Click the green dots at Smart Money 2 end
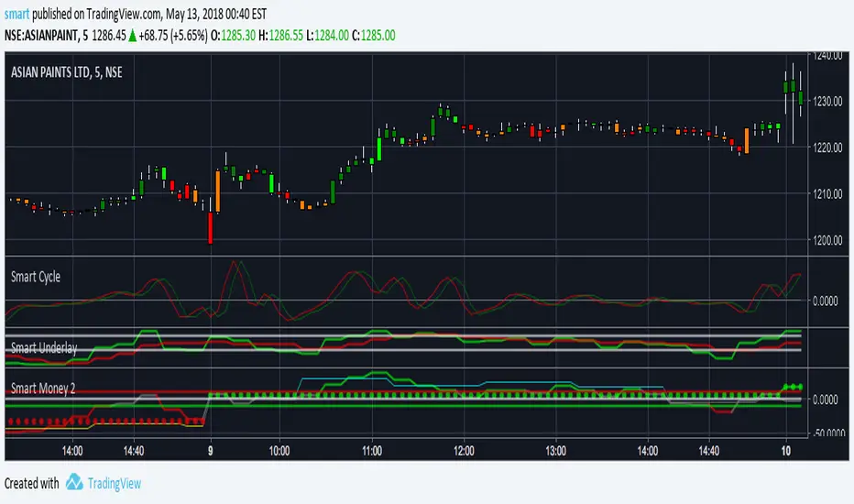 [793, 387]
